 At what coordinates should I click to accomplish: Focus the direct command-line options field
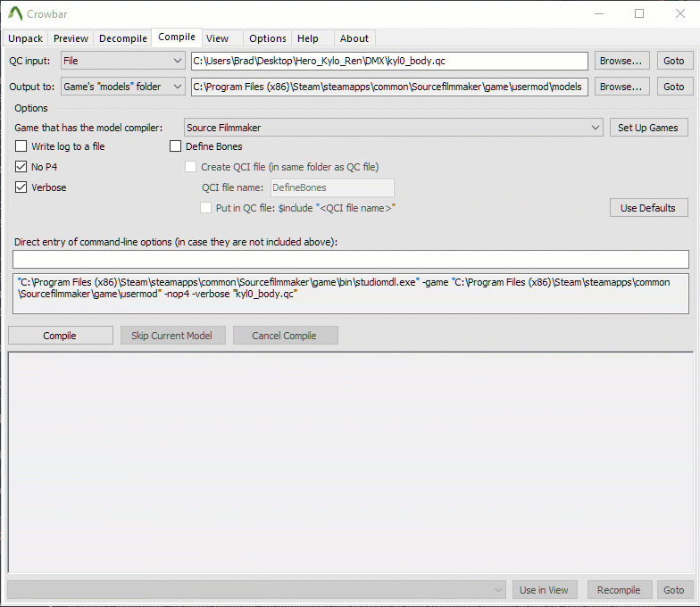pyautogui.click(x=350, y=259)
